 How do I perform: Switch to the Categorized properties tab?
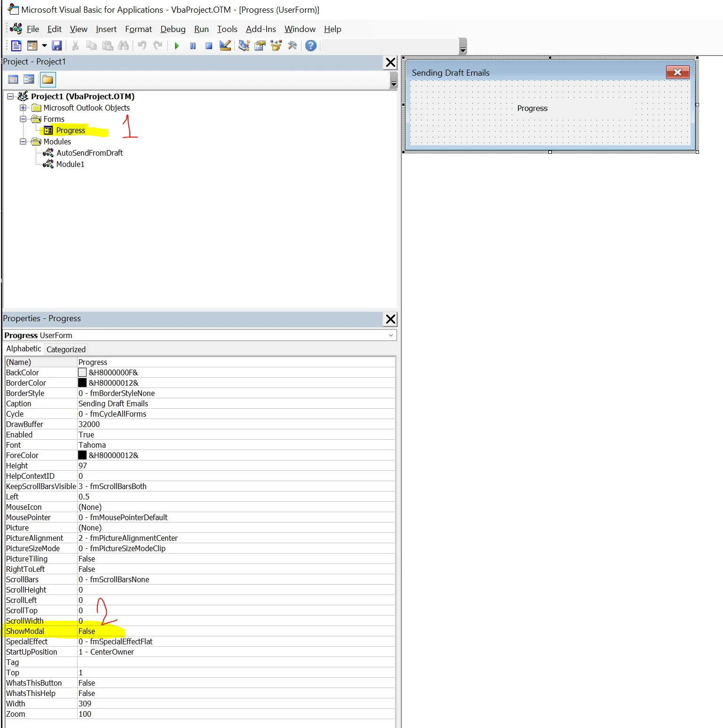tap(66, 349)
